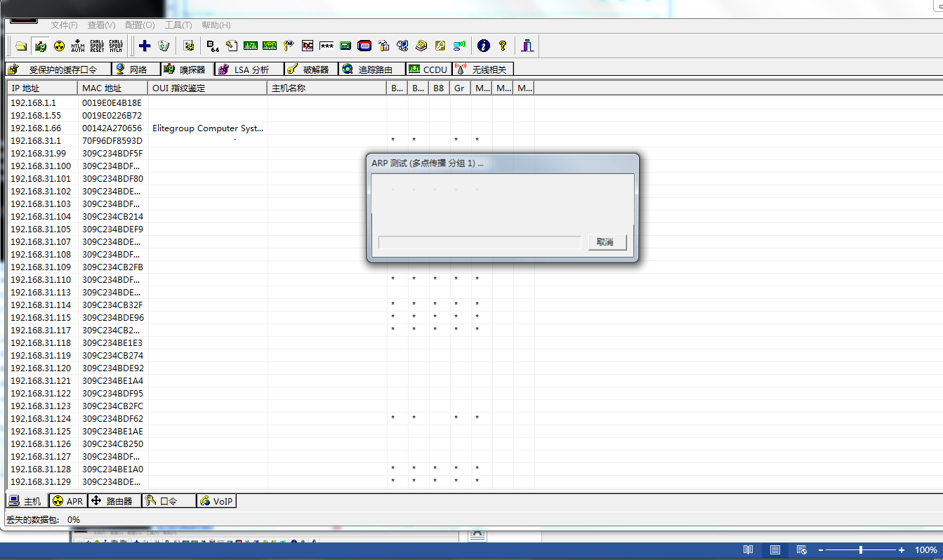Sort by the MAC 地址 column header
This screenshot has width=943, height=560.
(x=113, y=88)
